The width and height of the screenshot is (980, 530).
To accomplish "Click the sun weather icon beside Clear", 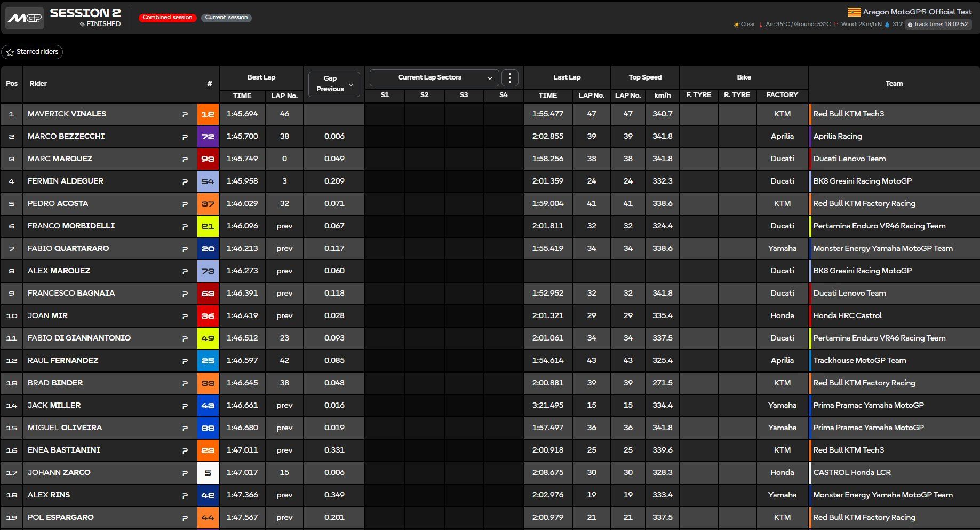I will (x=736, y=25).
